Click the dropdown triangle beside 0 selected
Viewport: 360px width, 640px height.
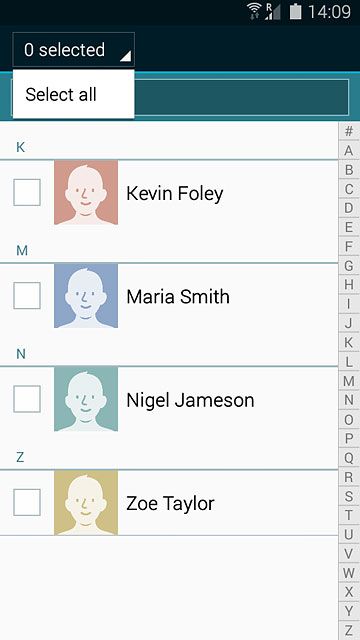point(126,56)
